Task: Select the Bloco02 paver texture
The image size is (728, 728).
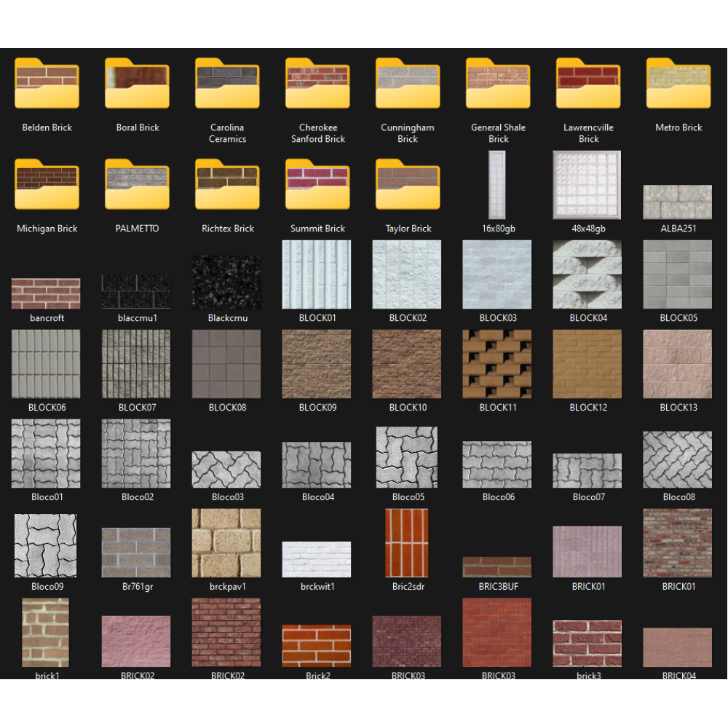Action: pos(136,454)
